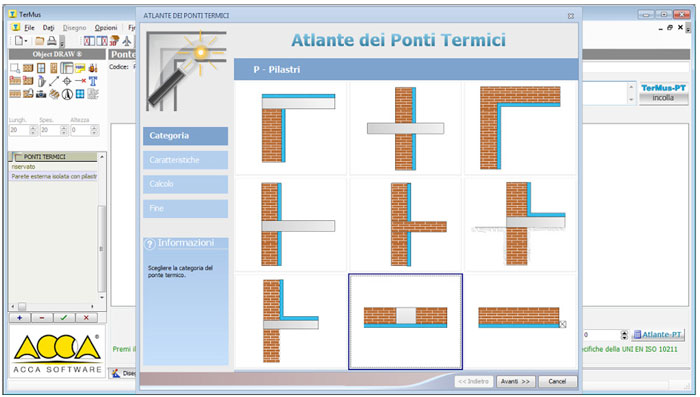The height and width of the screenshot is (397, 700).
Task: Select the brick wall tool in the first row
Action: 28,68
